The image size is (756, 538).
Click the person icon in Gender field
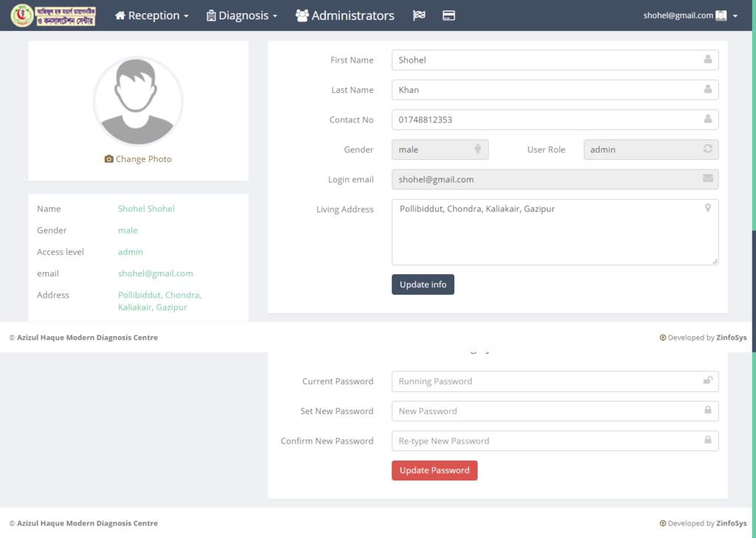click(477, 149)
